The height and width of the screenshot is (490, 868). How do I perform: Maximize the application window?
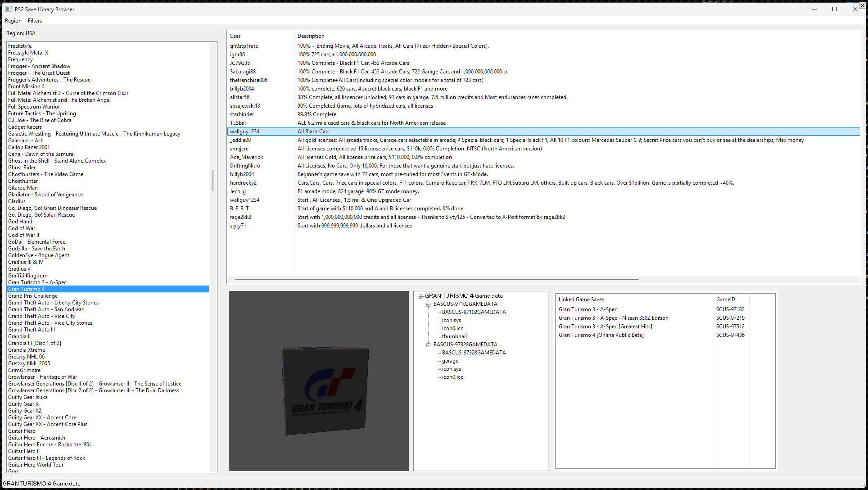834,9
